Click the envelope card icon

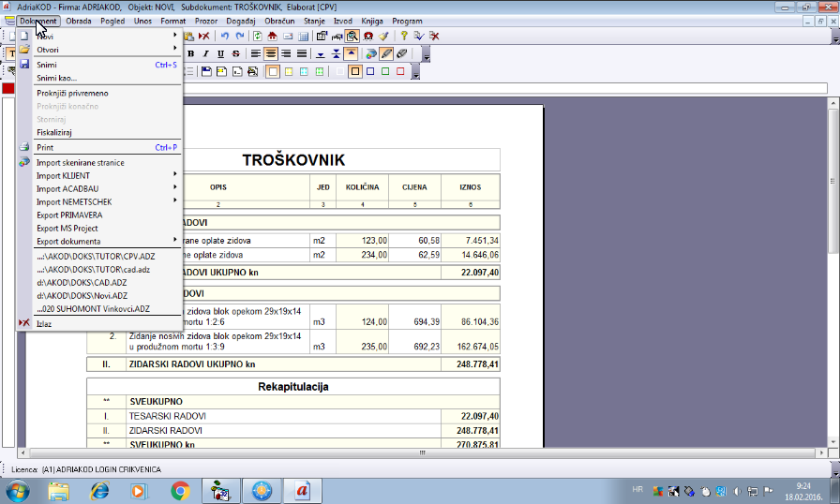click(x=288, y=36)
